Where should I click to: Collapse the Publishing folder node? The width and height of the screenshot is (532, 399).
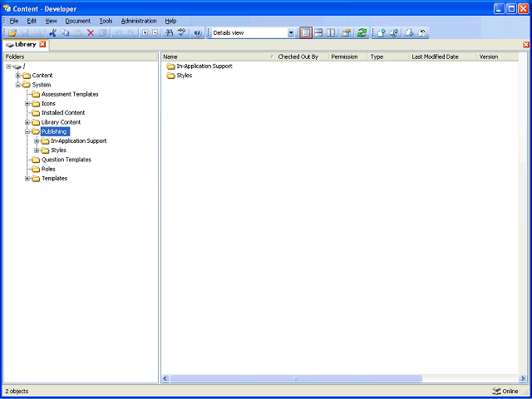(27, 131)
